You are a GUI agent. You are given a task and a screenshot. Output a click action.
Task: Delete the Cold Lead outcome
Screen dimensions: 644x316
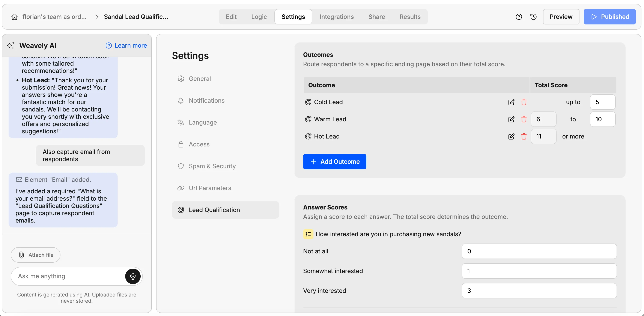click(524, 102)
